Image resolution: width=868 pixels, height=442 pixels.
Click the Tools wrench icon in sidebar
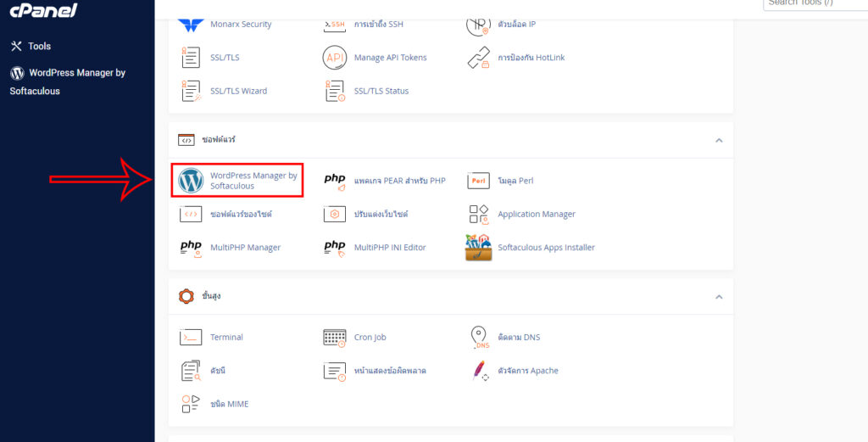pyautogui.click(x=16, y=46)
